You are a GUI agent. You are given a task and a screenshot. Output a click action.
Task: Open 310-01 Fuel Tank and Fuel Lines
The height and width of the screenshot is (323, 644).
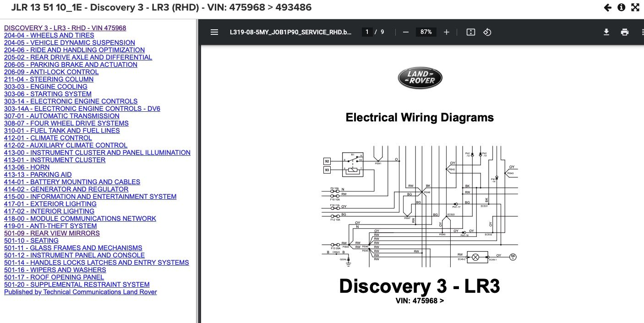click(x=62, y=131)
